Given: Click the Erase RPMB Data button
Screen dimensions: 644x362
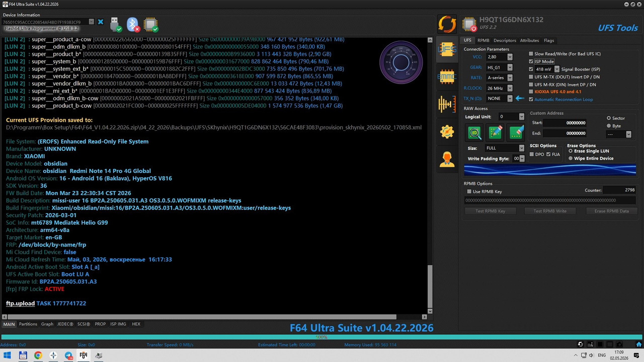Looking at the screenshot, I should pos(611,211).
